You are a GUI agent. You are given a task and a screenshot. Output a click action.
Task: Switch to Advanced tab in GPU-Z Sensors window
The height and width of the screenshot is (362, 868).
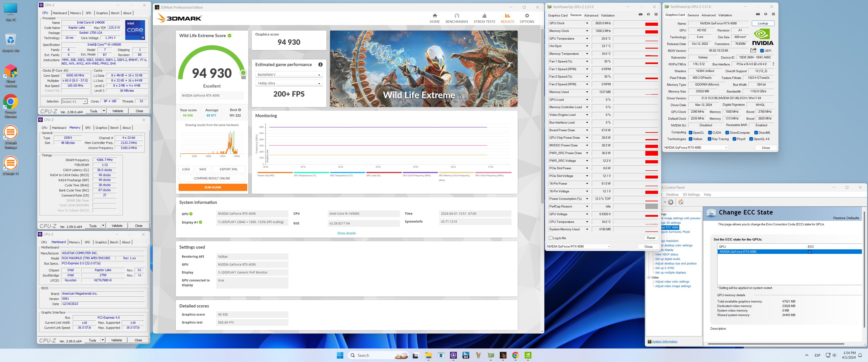[x=591, y=16]
